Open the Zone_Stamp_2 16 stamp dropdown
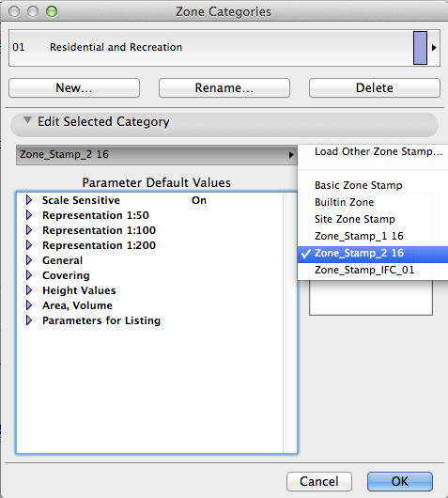This screenshot has width=448, height=498. coord(157,155)
